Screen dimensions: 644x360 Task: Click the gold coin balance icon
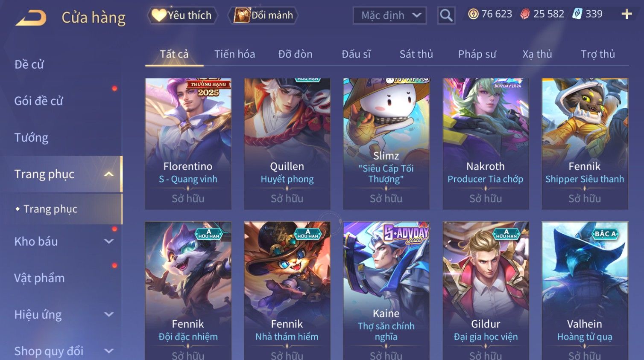[473, 14]
